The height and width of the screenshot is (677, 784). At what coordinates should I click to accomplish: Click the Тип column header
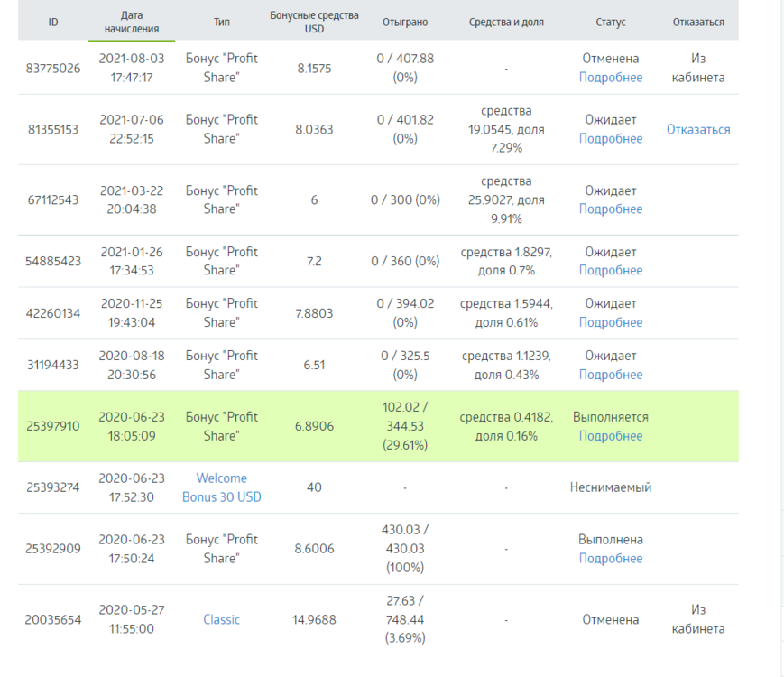[222, 22]
